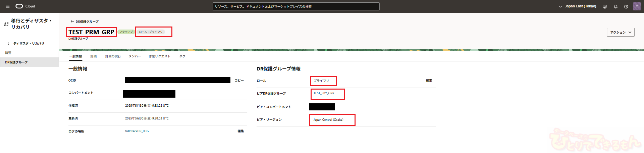Viewport: 644px width, 153px height.
Task: Switch to the 計画 tab
Action: pyautogui.click(x=94, y=56)
